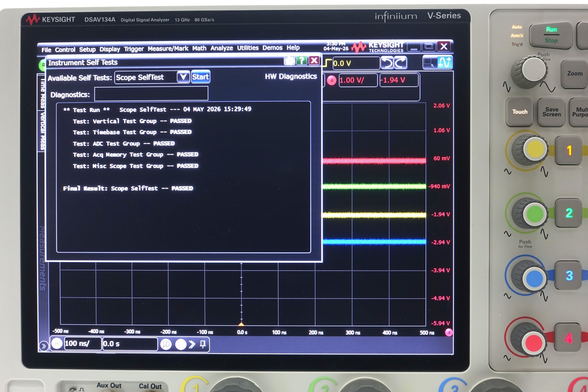Click the green question mark help icon
This screenshot has height=392, width=588.
tap(301, 61)
